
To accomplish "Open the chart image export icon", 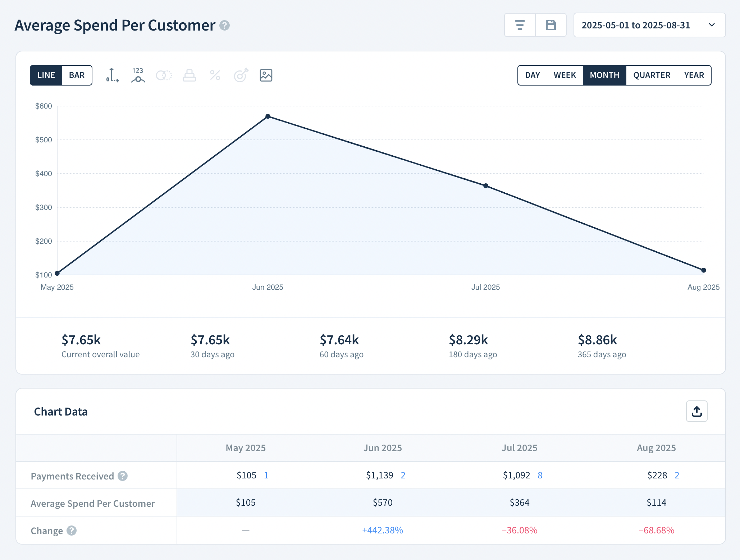I will click(266, 75).
